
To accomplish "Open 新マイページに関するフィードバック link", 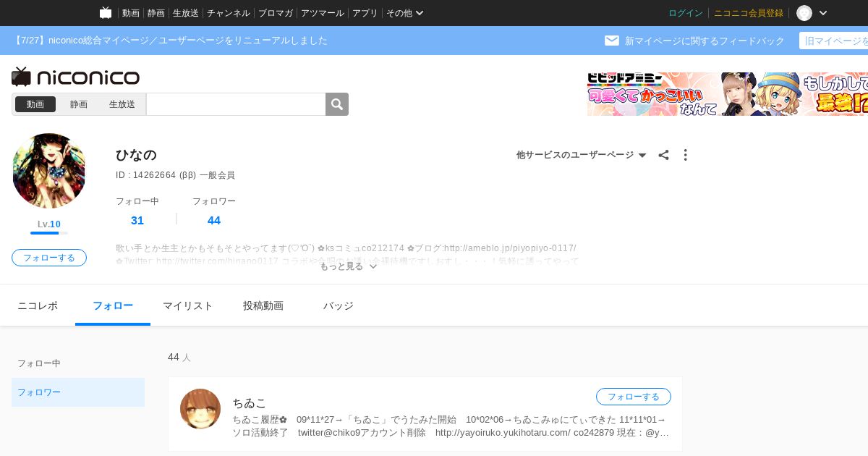I will click(705, 41).
